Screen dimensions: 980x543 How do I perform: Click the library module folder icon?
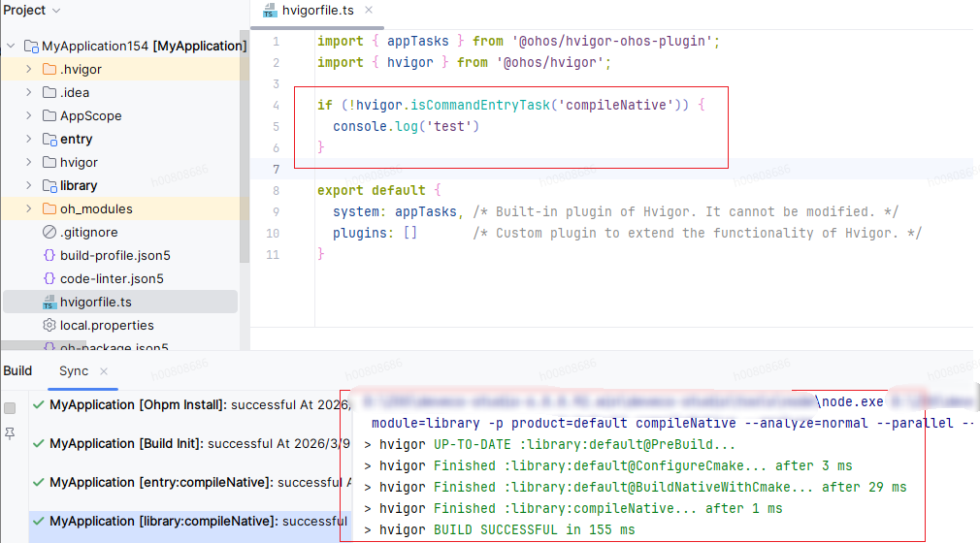[49, 185]
